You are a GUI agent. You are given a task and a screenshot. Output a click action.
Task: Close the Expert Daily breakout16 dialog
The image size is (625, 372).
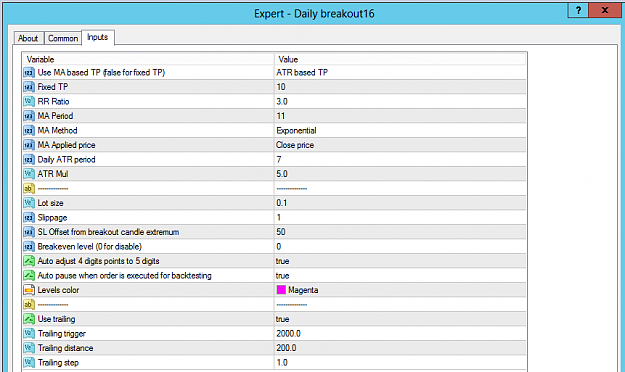point(605,10)
